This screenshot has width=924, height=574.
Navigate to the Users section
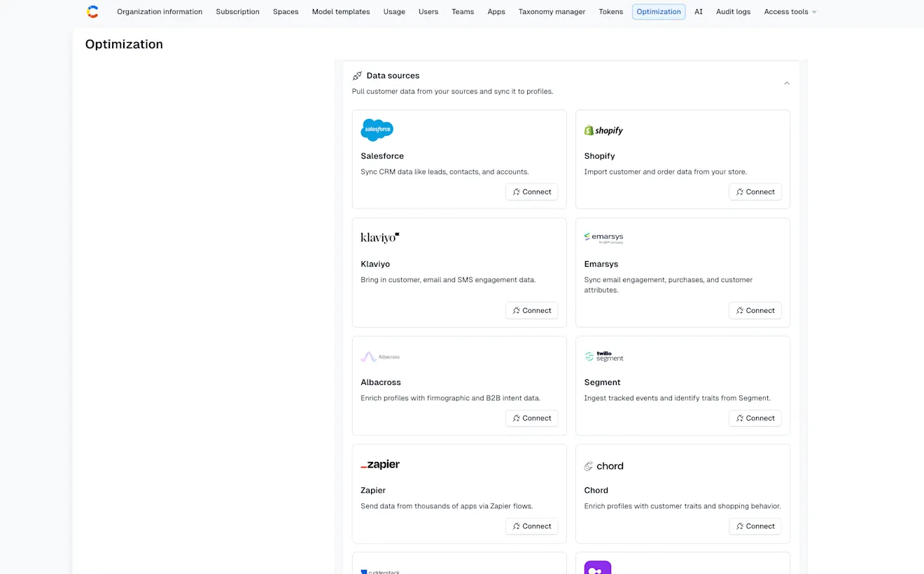pyautogui.click(x=428, y=11)
